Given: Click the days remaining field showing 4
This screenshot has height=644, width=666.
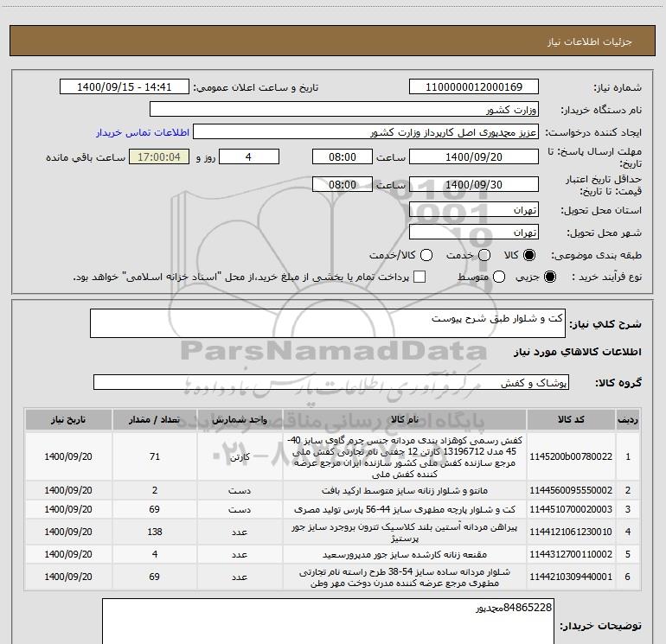Looking at the screenshot, I should click(x=248, y=156).
